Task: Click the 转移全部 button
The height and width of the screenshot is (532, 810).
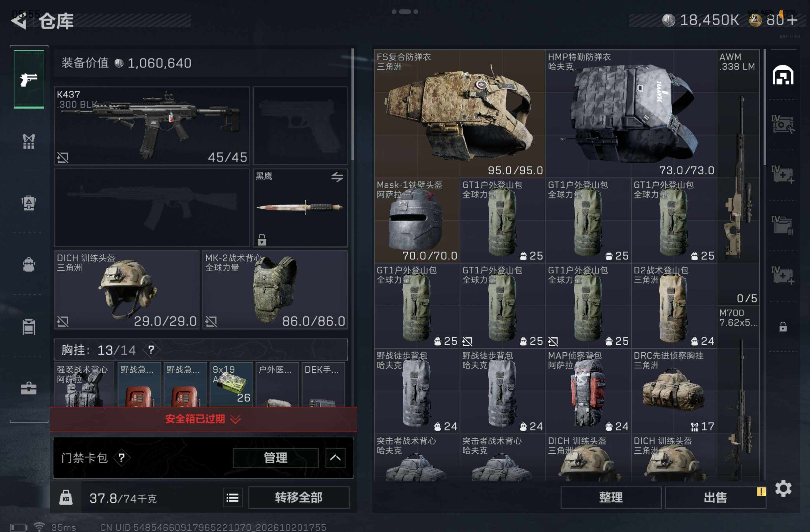Action: [299, 498]
